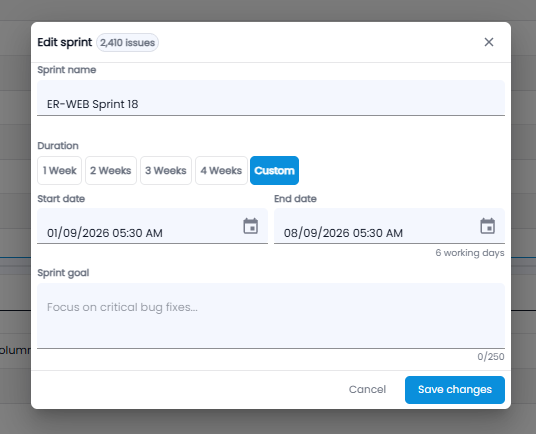Click the 6 working days text

(470, 253)
